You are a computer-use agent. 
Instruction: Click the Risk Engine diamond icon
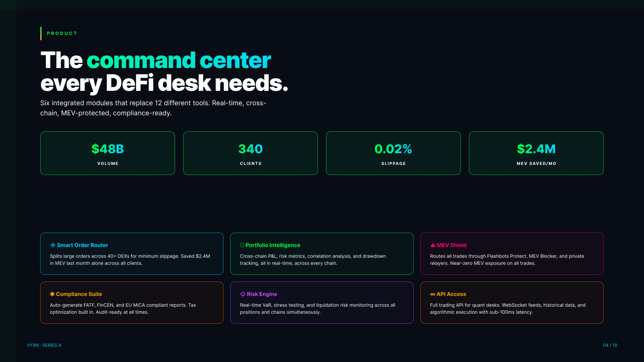click(x=243, y=294)
